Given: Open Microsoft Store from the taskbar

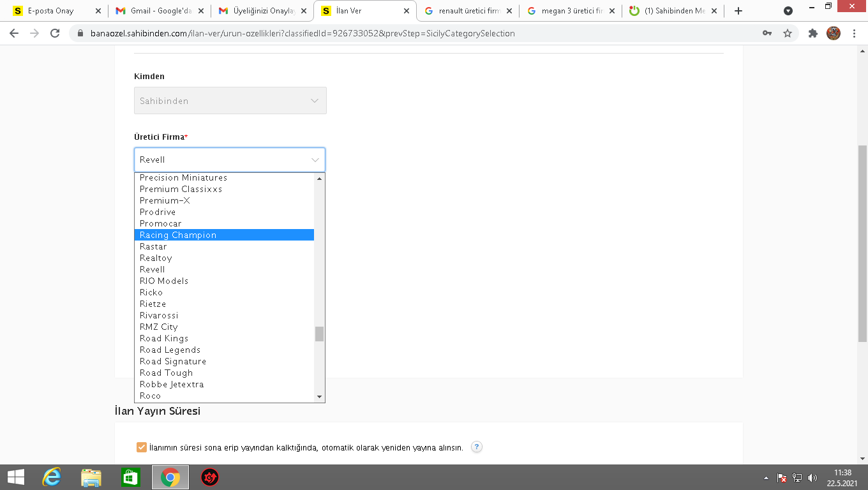Looking at the screenshot, I should pos(131,477).
